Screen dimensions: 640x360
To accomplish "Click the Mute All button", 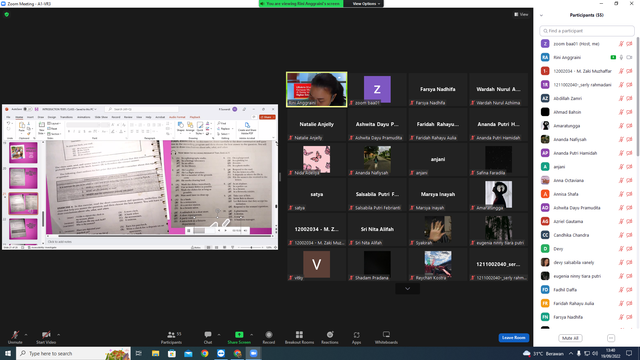I will point(570,338).
